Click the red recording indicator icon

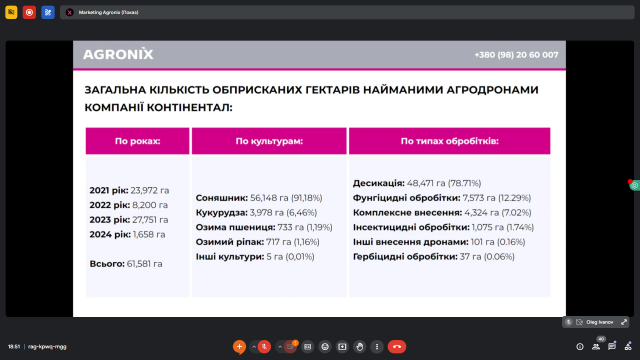tap(29, 12)
